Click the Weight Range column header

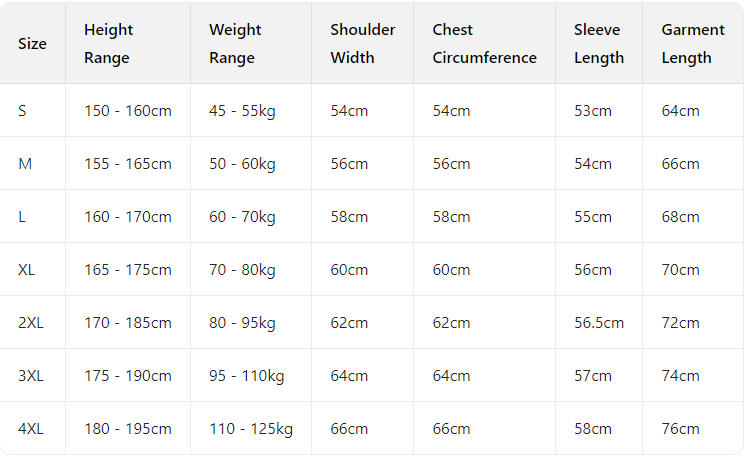233,44
